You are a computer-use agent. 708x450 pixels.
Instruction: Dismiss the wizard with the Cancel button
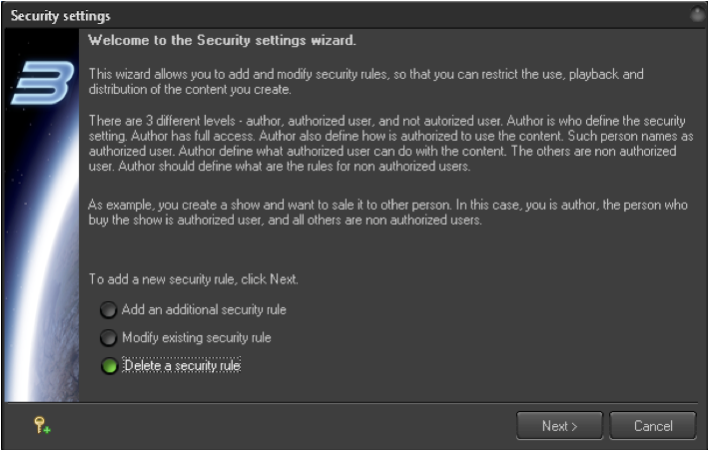click(653, 426)
